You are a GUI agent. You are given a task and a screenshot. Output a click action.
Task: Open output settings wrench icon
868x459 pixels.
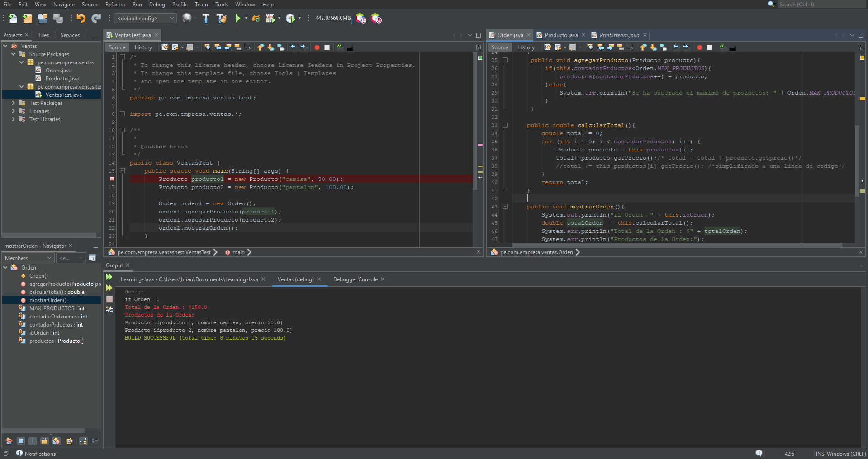pyautogui.click(x=109, y=310)
